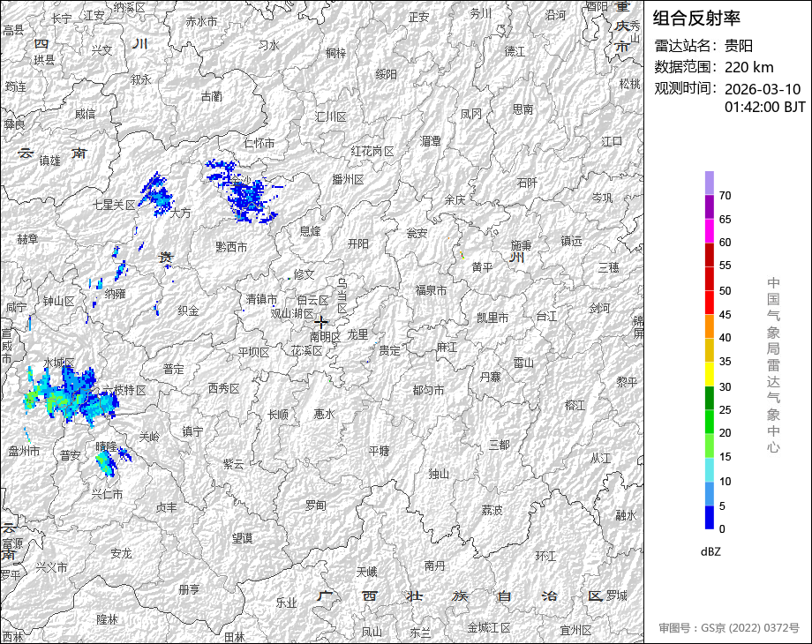Select the radar station name 贵阳
The width and height of the screenshot is (812, 644).
coord(739,46)
